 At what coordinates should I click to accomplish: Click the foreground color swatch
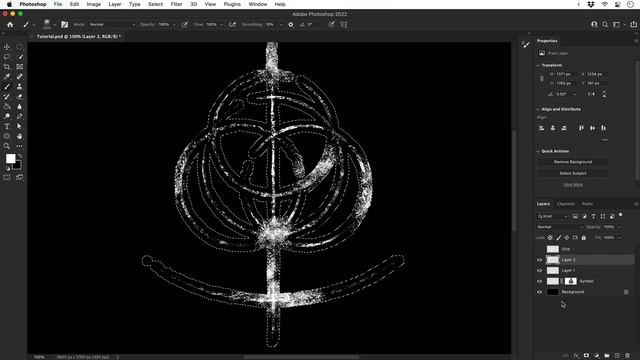(11, 158)
